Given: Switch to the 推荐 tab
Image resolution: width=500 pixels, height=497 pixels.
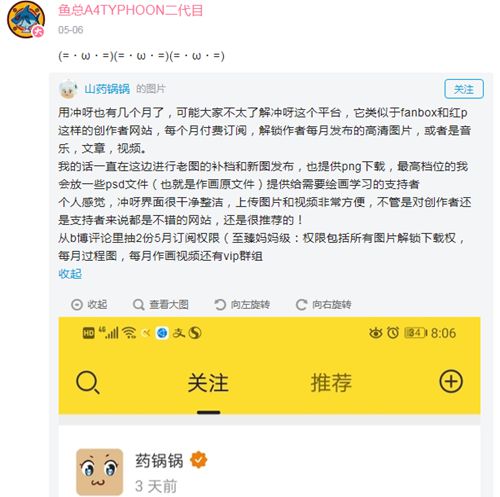Looking at the screenshot, I should pyautogui.click(x=331, y=382).
